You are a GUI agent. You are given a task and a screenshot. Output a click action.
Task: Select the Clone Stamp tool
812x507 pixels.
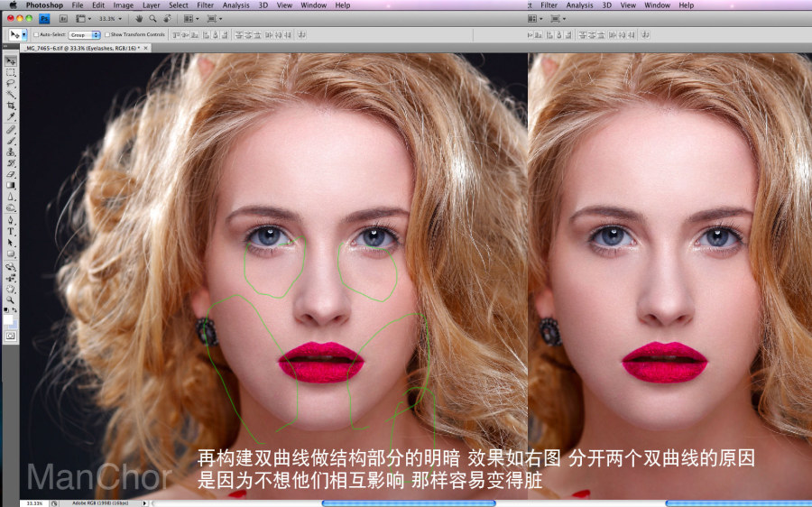(10, 152)
